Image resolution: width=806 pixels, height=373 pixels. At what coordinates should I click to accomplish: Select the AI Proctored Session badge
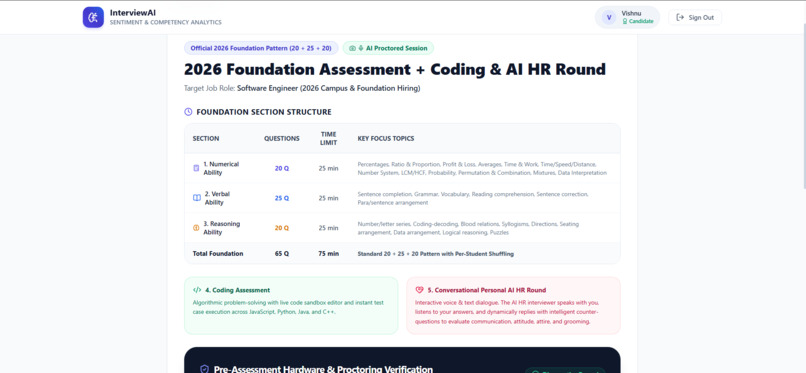pyautogui.click(x=388, y=48)
